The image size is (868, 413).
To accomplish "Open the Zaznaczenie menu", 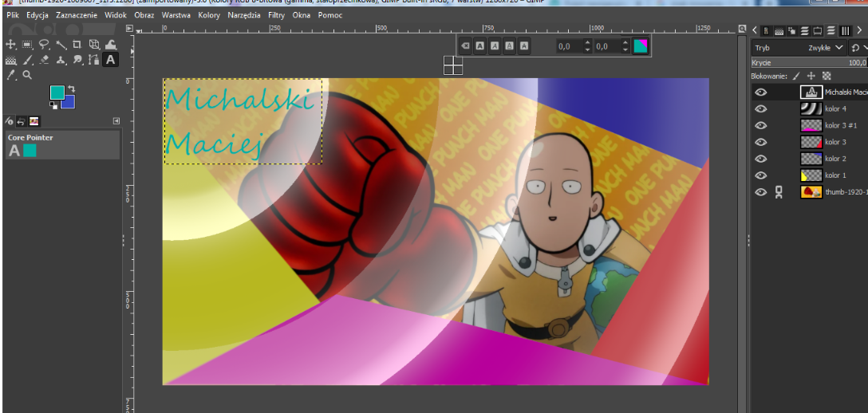I will pyautogui.click(x=77, y=15).
